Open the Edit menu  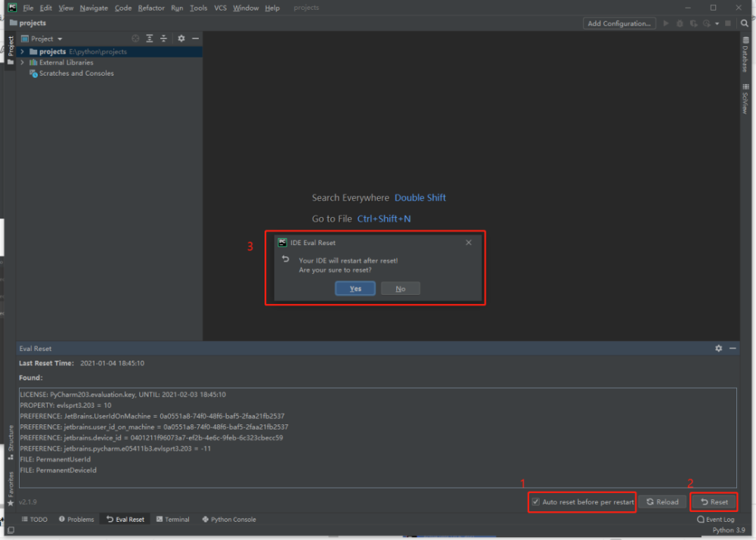pos(46,8)
